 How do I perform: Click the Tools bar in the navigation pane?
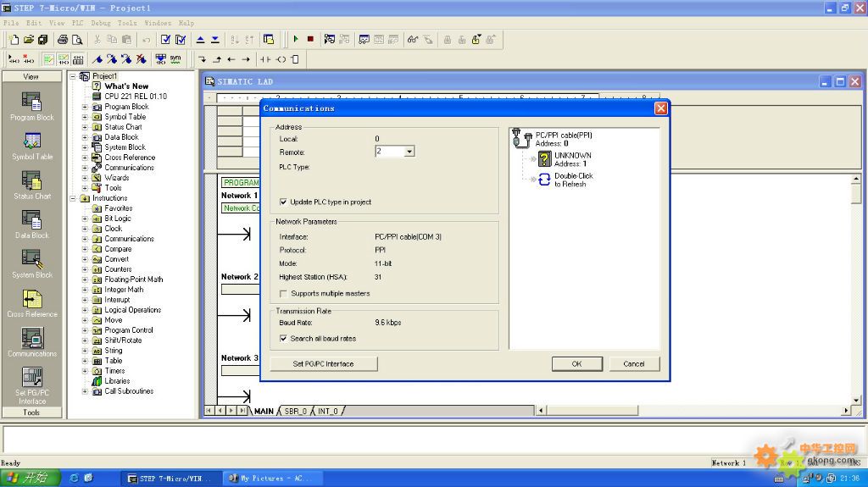[x=31, y=412]
